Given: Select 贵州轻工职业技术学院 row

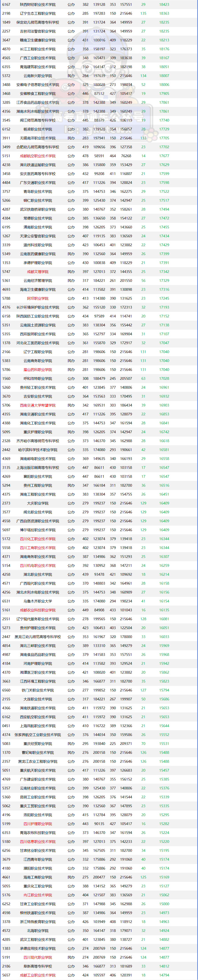Looking at the screenshot, I should (x=99, y=388).
